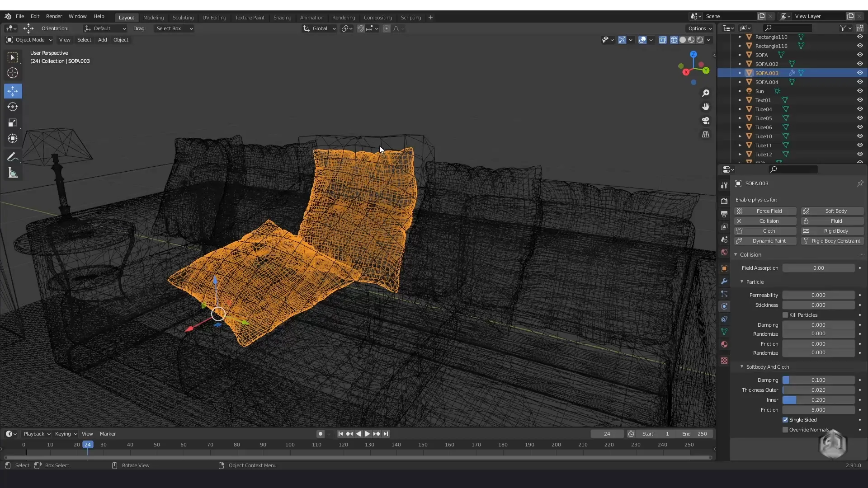Pick the Annotate pencil tool
868x488 pixels.
click(13, 157)
